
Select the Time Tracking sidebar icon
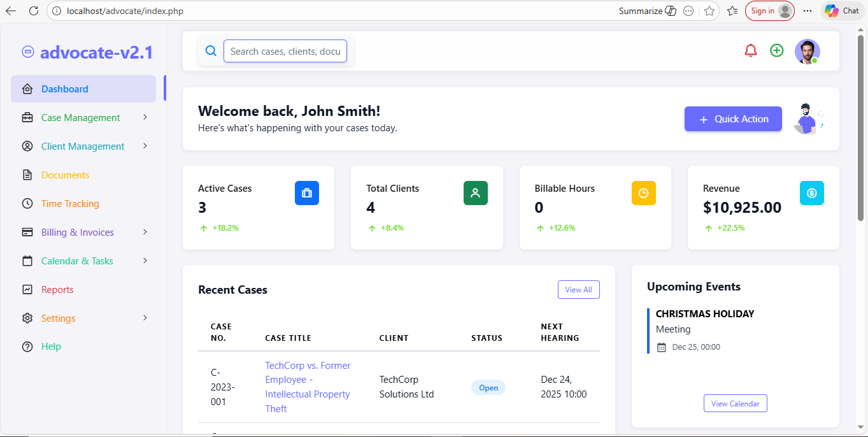pyautogui.click(x=27, y=203)
